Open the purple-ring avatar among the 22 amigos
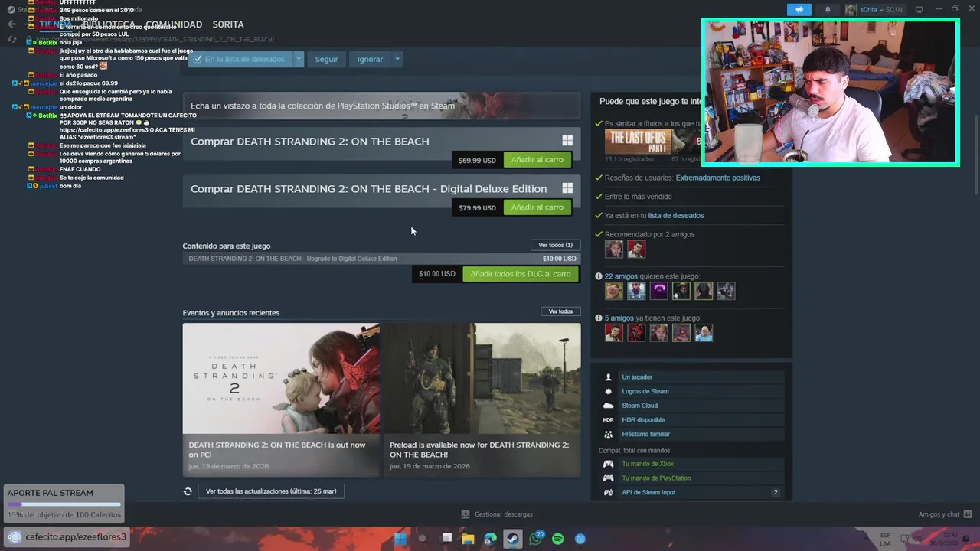Image resolution: width=980 pixels, height=551 pixels. [658, 291]
